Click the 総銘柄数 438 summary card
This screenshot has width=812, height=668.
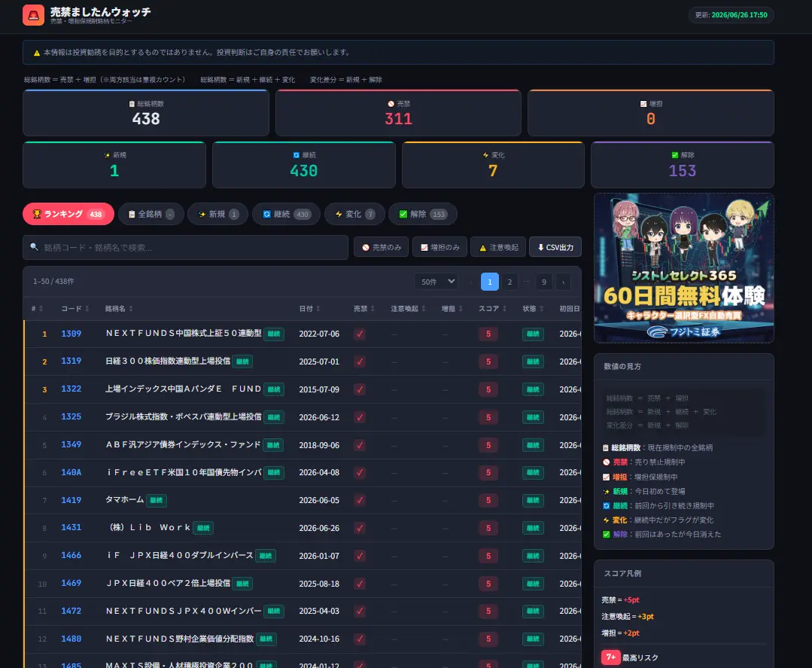145,113
